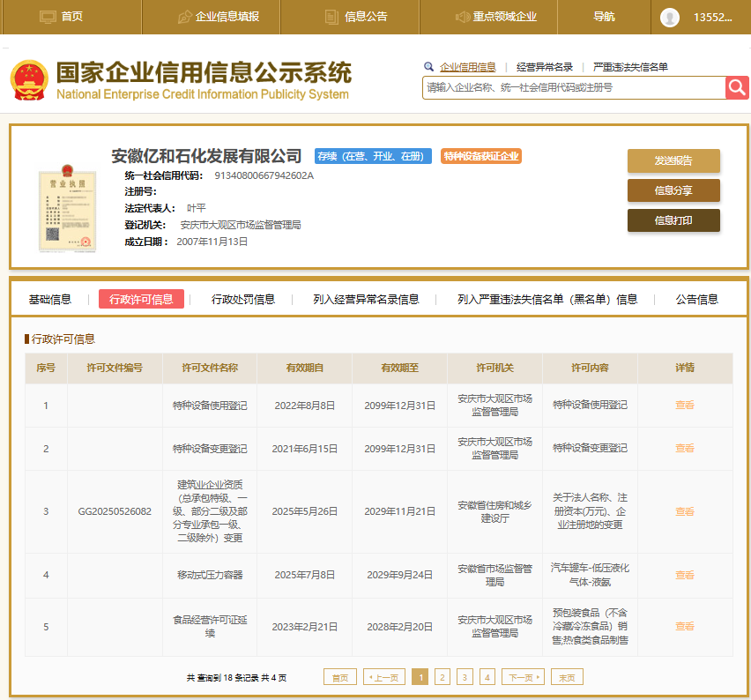Viewport: 751px width, 700px height.
Task: Switch to 基础信息 tab
Action: [x=50, y=299]
